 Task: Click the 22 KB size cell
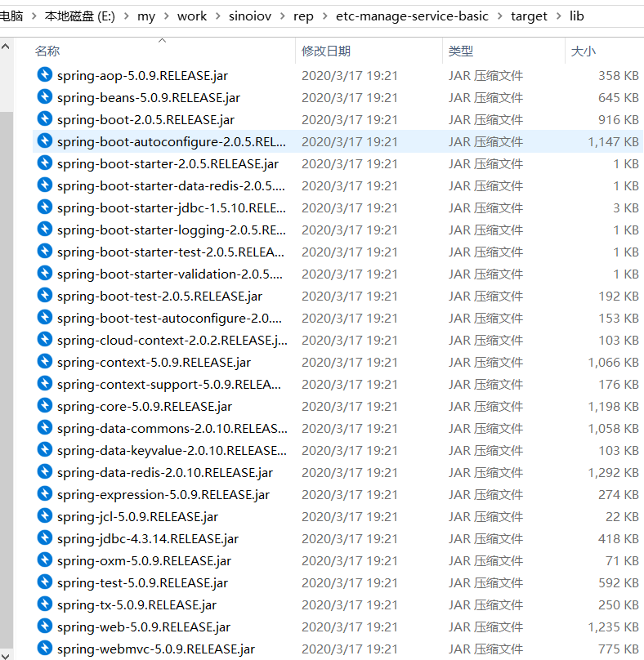(622, 517)
